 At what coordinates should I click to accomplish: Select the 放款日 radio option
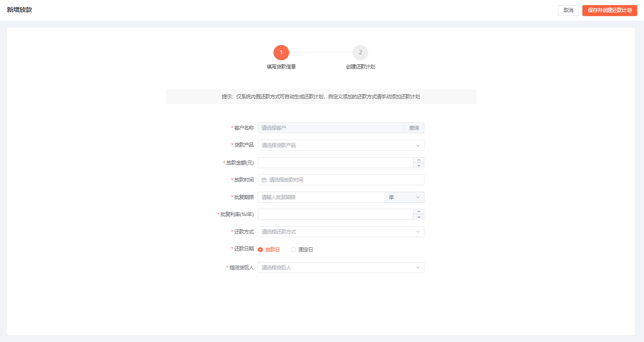click(269, 250)
